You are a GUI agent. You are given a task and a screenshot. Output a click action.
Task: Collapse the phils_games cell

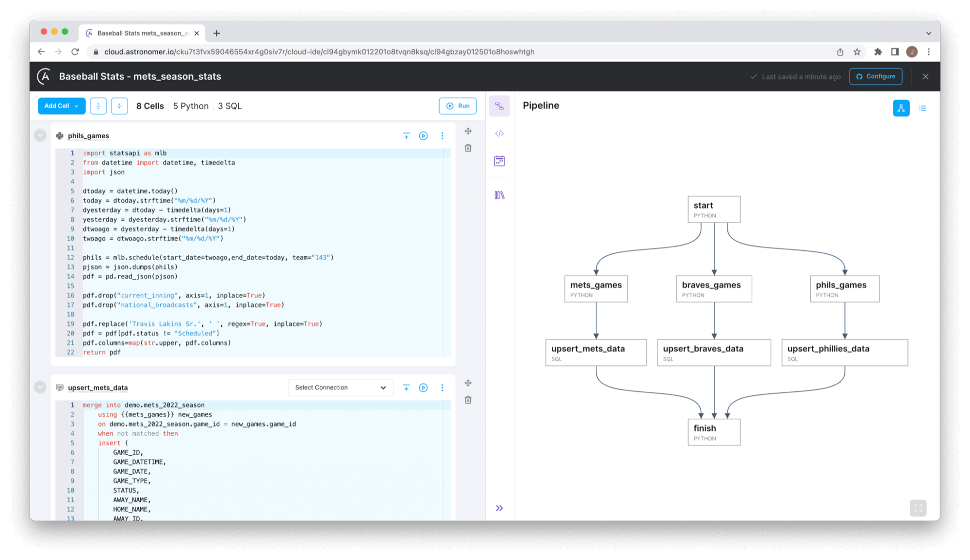(x=40, y=135)
